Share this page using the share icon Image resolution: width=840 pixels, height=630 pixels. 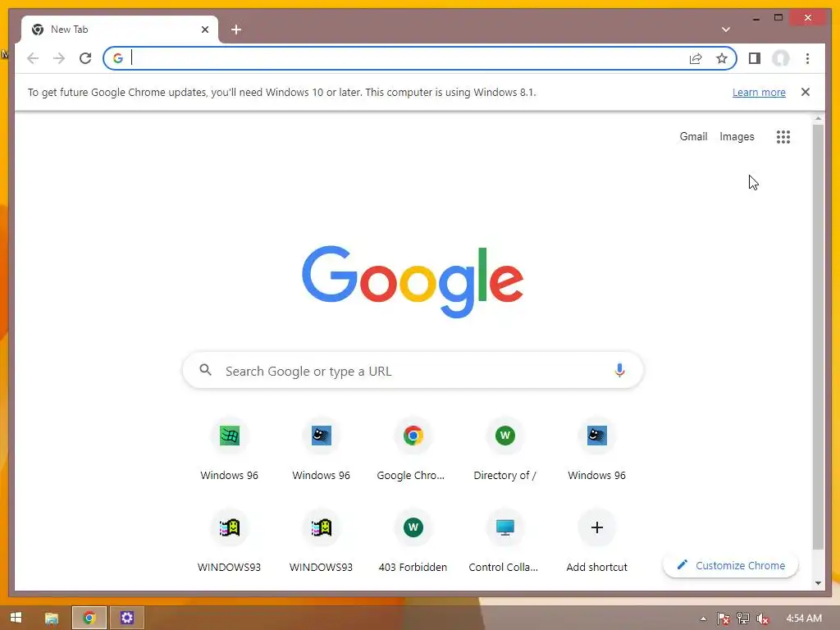[696, 58]
